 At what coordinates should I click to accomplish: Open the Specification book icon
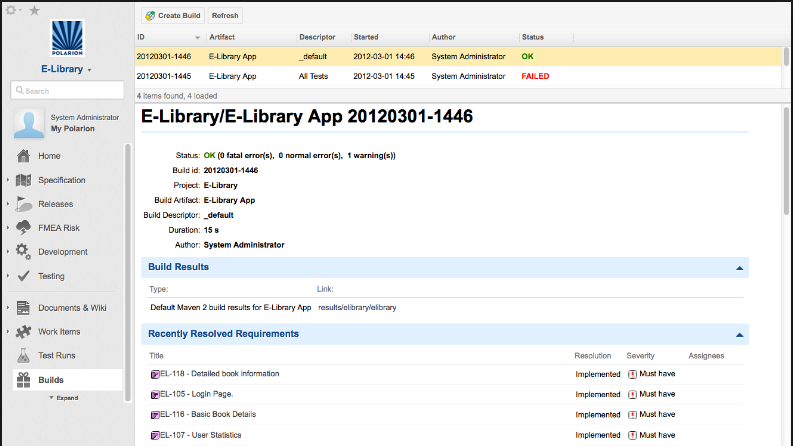[x=24, y=180]
